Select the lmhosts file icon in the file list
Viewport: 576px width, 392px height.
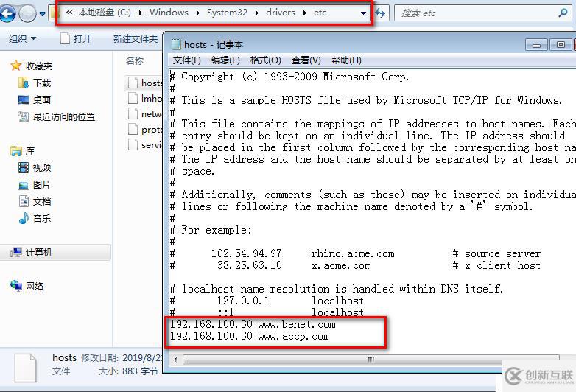point(133,99)
